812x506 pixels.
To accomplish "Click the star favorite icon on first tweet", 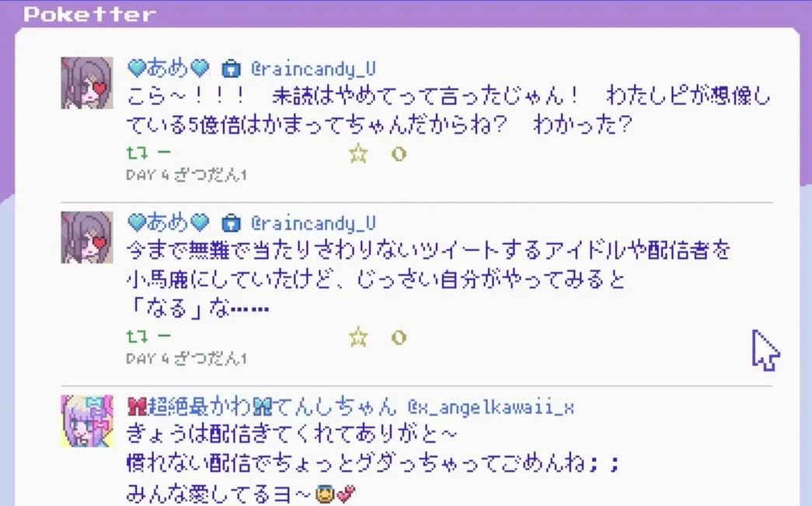I will 358,154.
